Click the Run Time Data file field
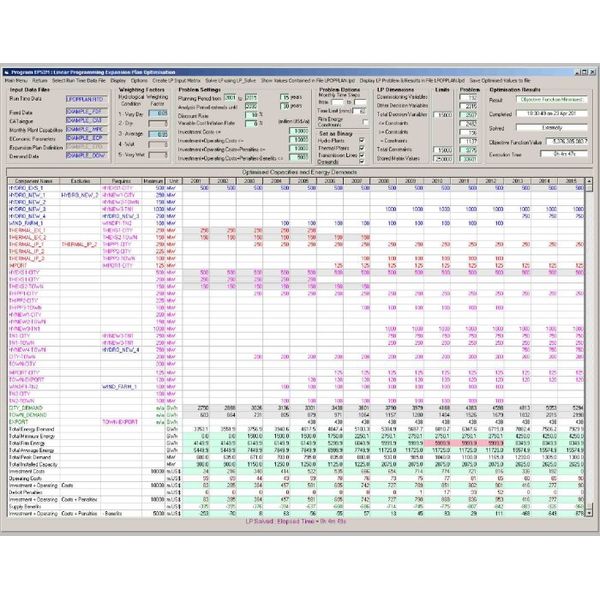600x600 pixels. pos(87,99)
